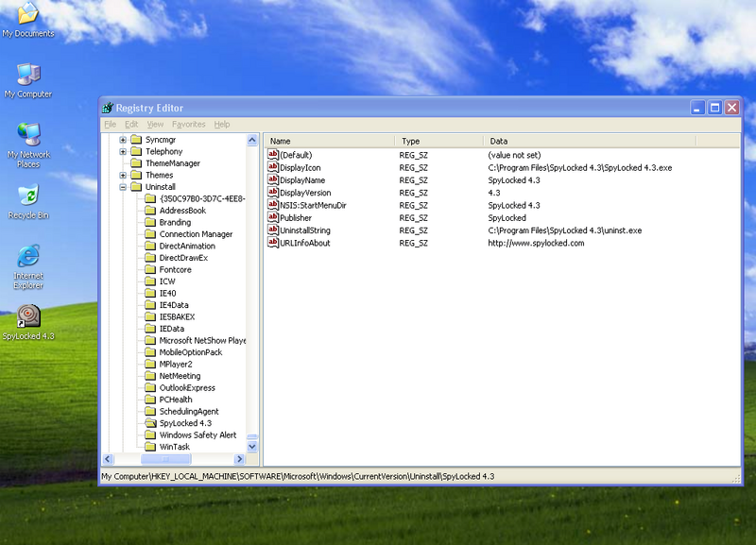The height and width of the screenshot is (545, 756).
Task: Open the View menu
Action: pyautogui.click(x=155, y=124)
